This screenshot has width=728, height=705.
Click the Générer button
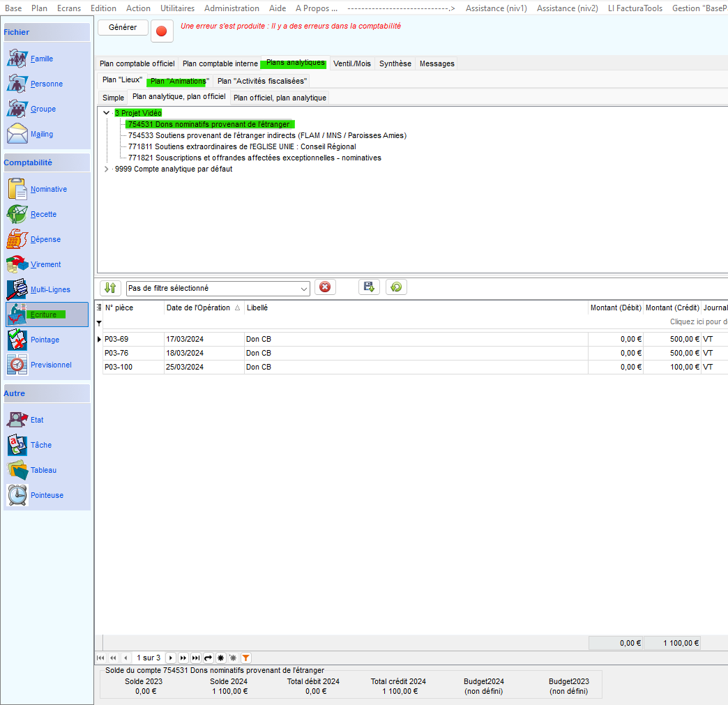(123, 27)
